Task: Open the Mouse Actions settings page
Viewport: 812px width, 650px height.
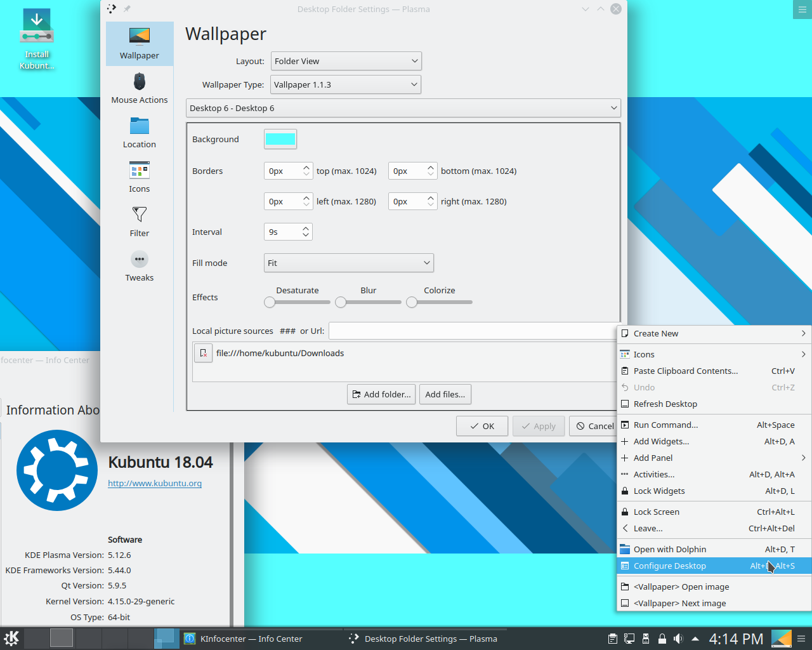Action: 140,88
